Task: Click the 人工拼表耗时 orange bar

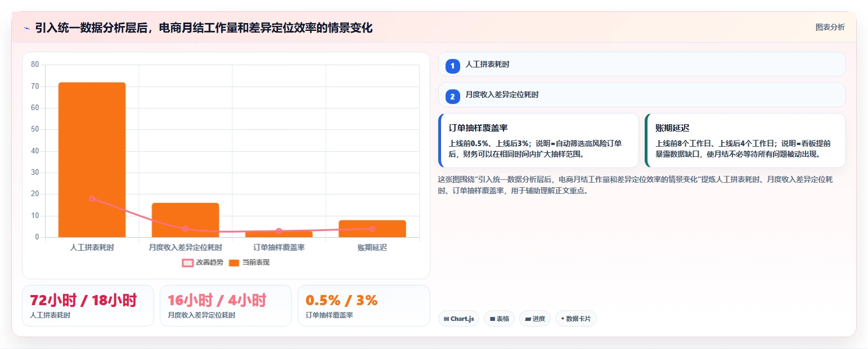Action: (92, 160)
